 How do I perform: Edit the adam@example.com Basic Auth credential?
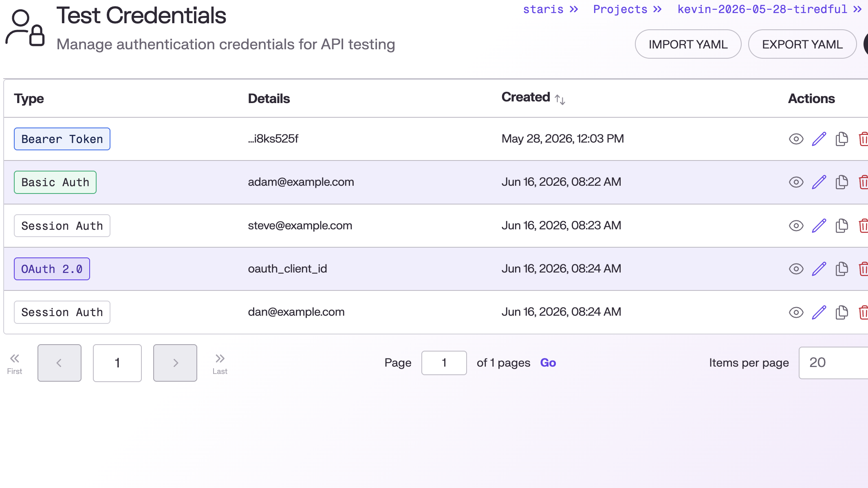[819, 182]
